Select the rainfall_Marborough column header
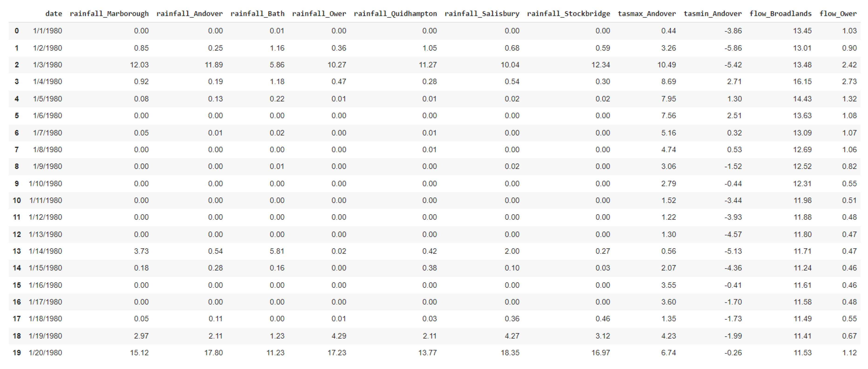 tap(110, 13)
